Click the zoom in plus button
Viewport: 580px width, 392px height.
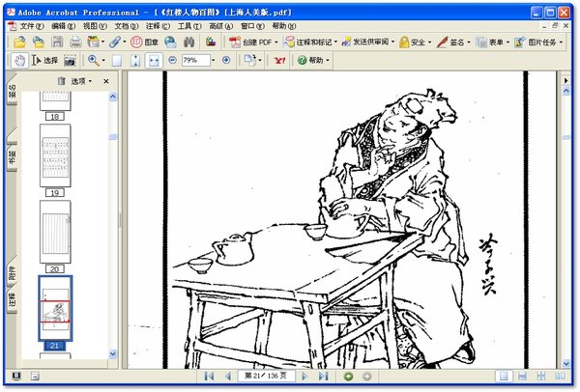226,60
